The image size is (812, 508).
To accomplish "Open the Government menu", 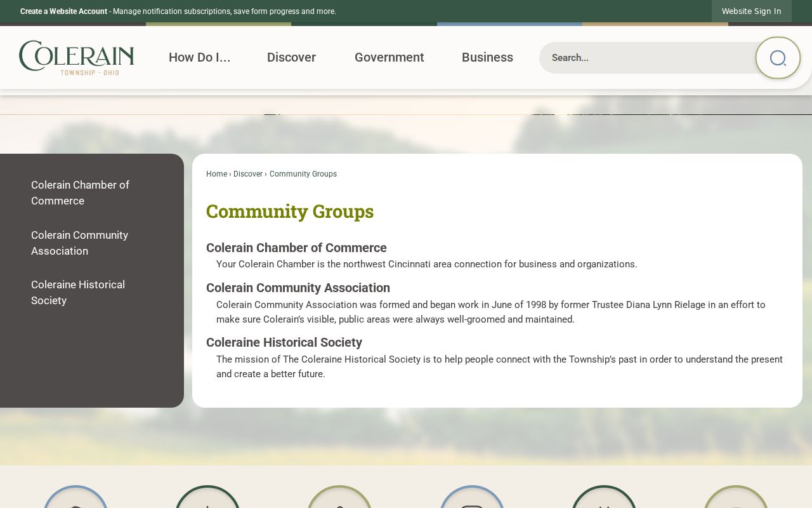I will [x=389, y=57].
